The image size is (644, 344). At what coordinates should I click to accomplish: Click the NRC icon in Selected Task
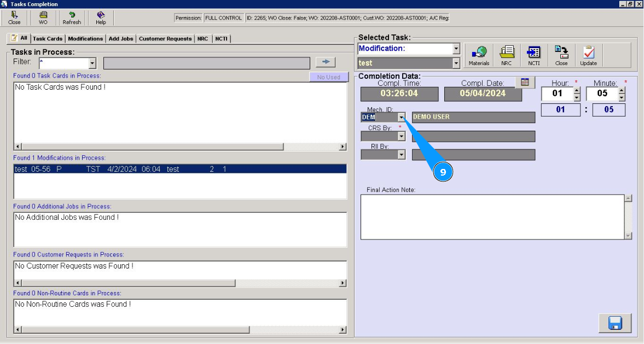click(x=507, y=55)
